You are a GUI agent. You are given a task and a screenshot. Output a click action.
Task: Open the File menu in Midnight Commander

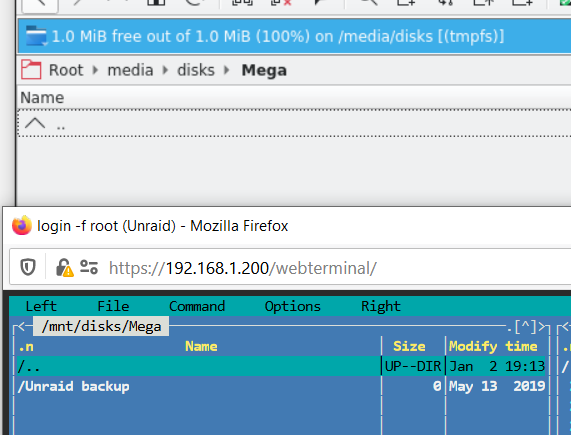tap(113, 306)
